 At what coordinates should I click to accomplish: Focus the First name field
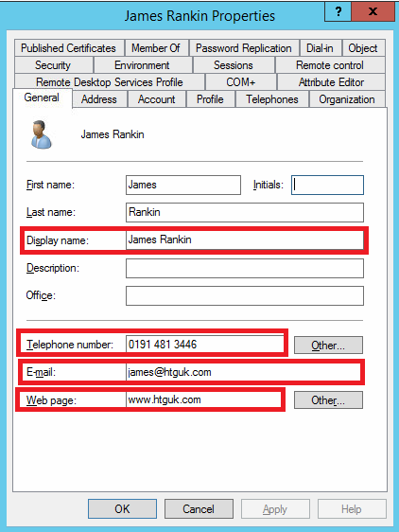point(183,185)
